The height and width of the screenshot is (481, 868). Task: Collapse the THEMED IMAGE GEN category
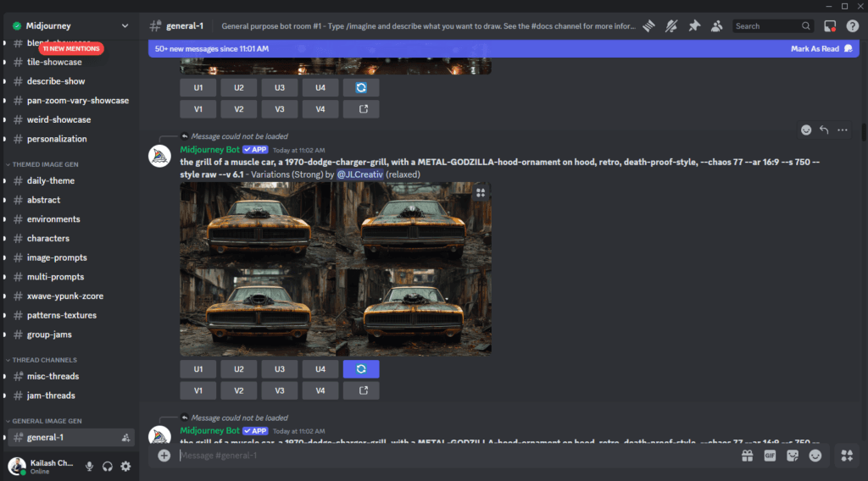tap(45, 164)
